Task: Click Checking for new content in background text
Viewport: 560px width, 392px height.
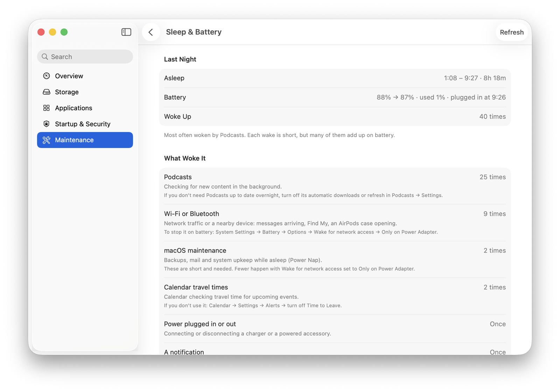Action: pyautogui.click(x=223, y=187)
